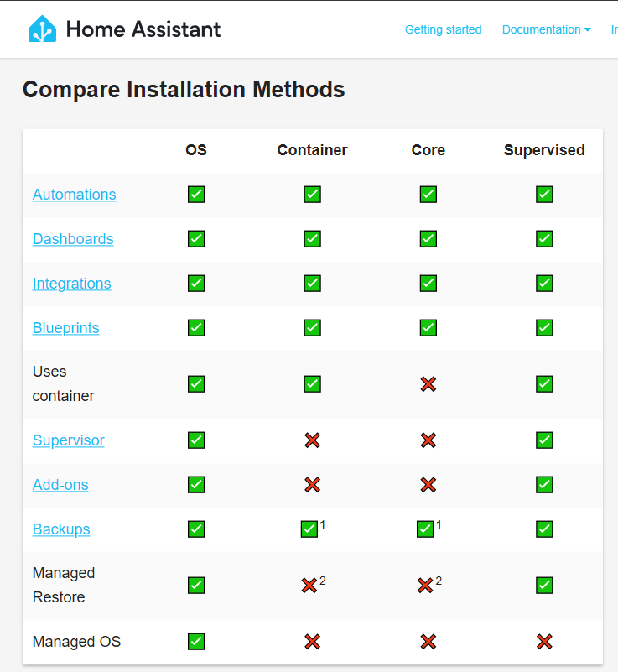This screenshot has height=672, width=618.
Task: Click the red X for Core Uses container
Action: coord(428,384)
